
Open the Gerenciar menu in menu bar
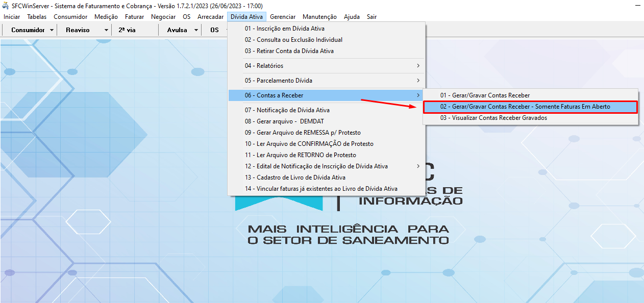[283, 17]
